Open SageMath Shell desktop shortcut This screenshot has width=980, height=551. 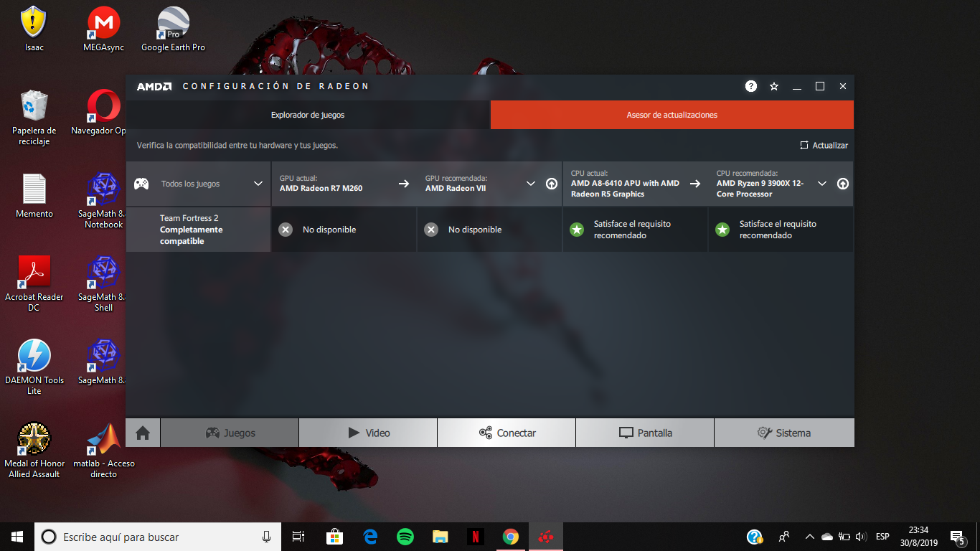click(101, 284)
